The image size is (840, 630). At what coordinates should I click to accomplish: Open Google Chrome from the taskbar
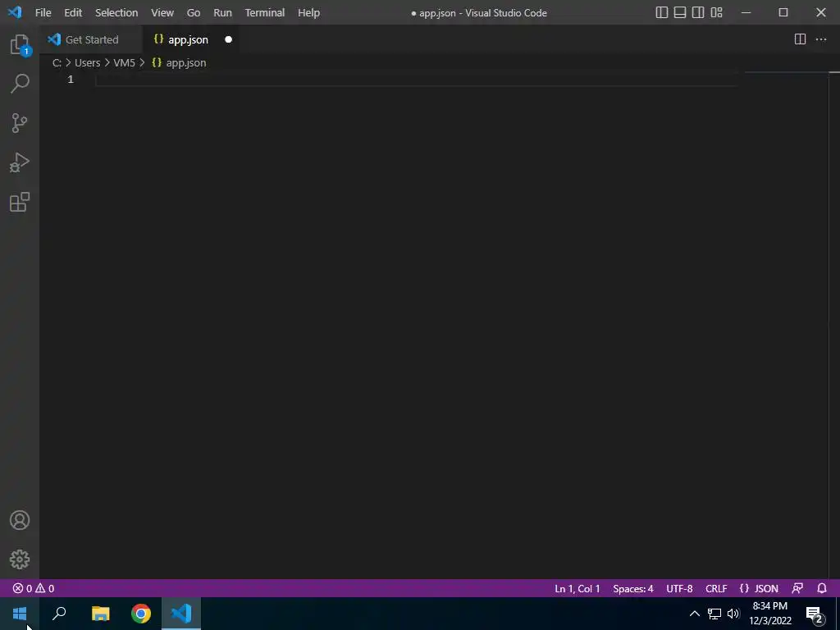(x=141, y=614)
